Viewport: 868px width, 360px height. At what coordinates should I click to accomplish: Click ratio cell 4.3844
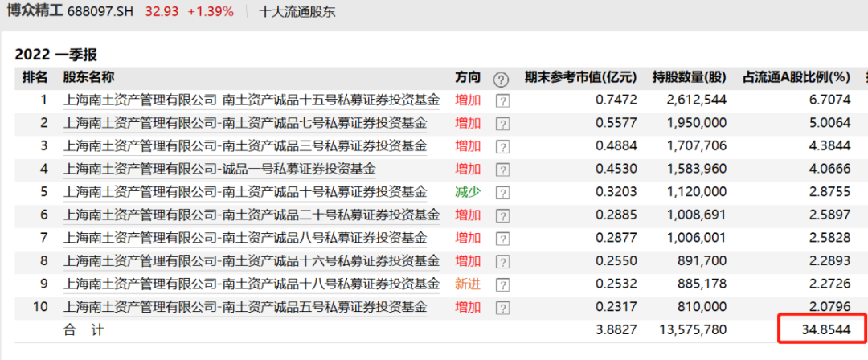(829, 146)
